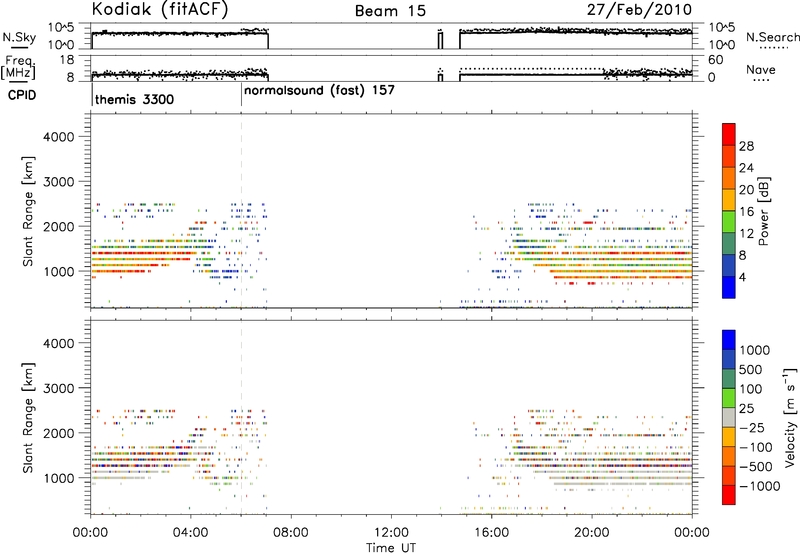Click the "CPID" row label
The width and height of the screenshot is (800, 554).
tap(22, 95)
